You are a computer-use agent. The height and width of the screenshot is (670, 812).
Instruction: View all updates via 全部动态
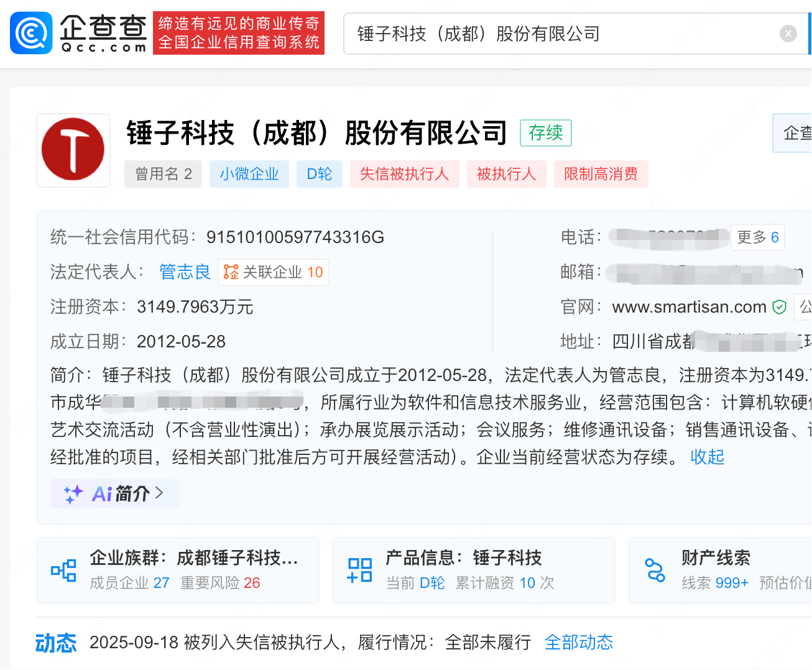(x=578, y=643)
